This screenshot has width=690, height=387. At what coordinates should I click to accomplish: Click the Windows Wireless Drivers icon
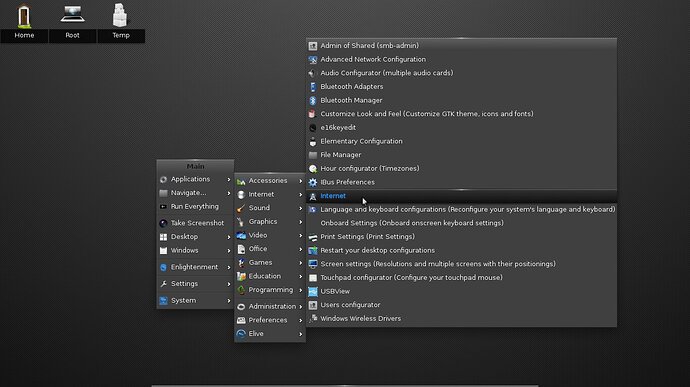click(x=312, y=318)
